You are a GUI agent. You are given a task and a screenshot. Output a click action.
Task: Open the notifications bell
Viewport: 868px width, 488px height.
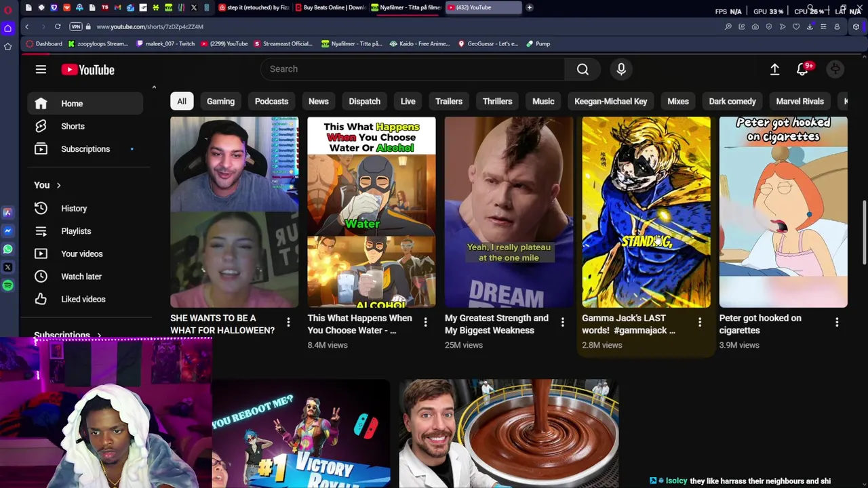[803, 69]
